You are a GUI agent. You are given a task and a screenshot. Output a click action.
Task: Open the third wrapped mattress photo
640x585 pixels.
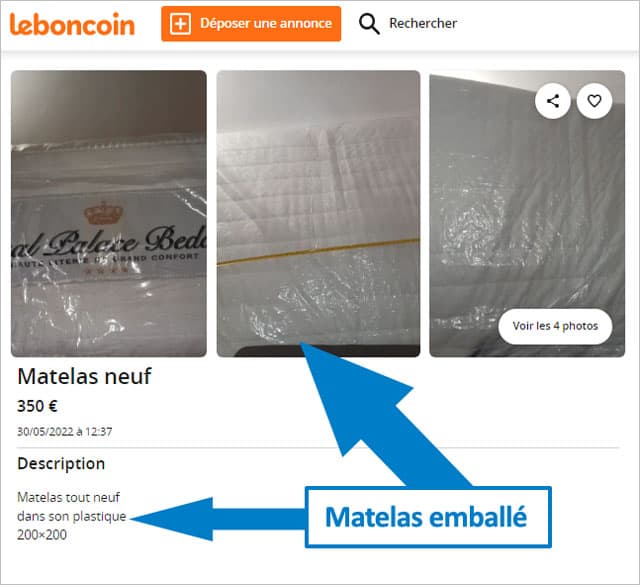pos(527,214)
